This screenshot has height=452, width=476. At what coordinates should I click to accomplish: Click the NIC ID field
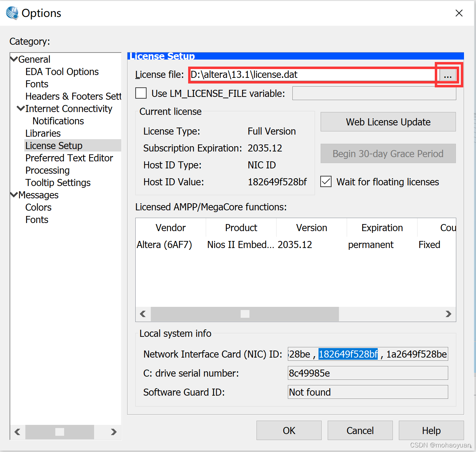[368, 354]
